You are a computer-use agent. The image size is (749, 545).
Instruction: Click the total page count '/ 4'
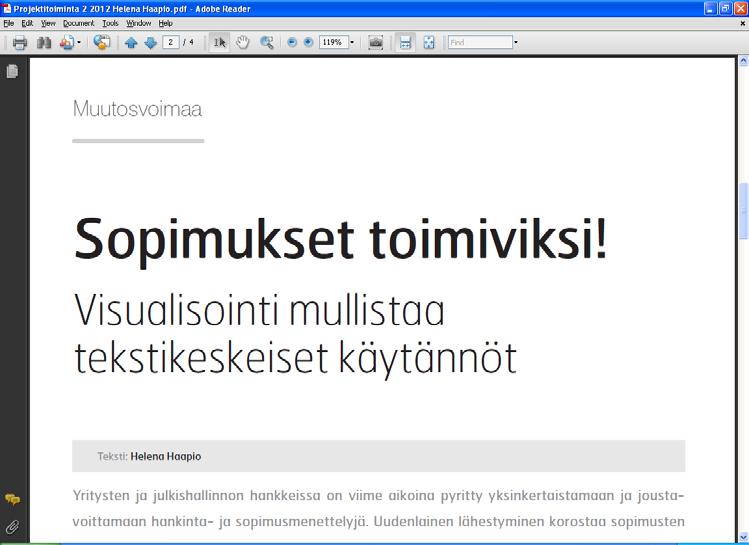(x=188, y=43)
